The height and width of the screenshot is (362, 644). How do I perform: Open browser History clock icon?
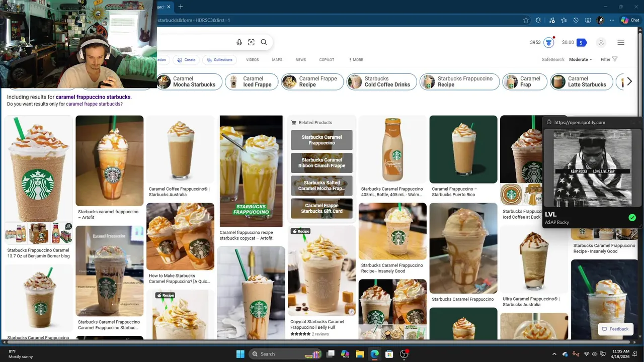(576, 20)
